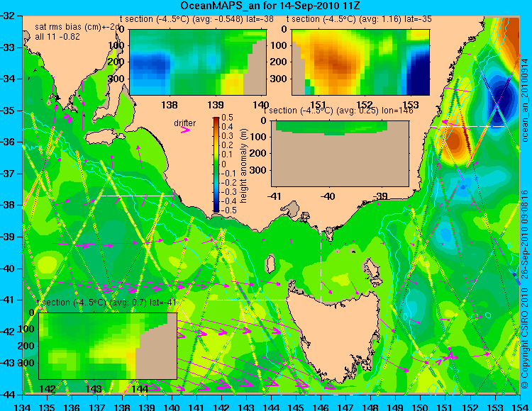Click the dark blue bottom of the color bar
Viewport: 532px width, 411px height.
(x=216, y=209)
